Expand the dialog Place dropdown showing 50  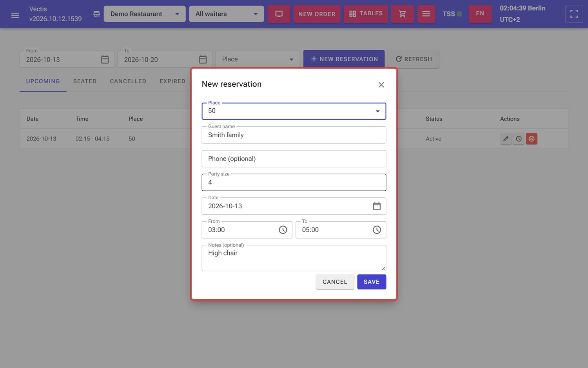294,111
